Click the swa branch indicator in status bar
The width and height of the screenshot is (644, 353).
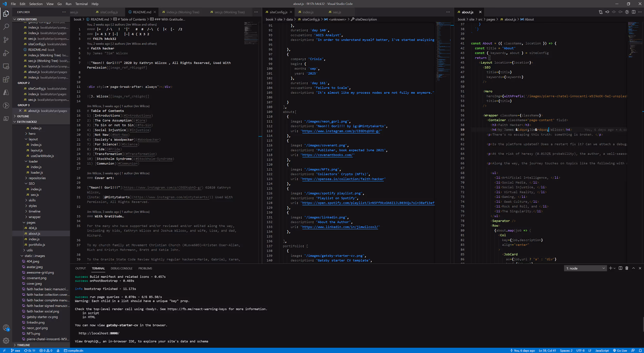pos(15,350)
